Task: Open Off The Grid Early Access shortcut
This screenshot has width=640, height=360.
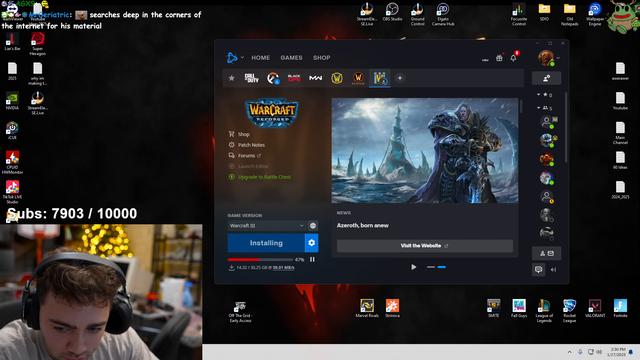Action: point(240,312)
